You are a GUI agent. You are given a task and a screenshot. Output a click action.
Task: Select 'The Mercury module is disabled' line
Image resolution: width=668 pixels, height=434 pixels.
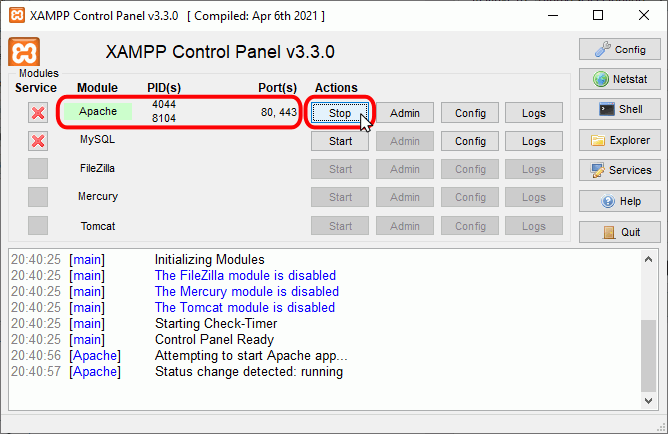247,292
